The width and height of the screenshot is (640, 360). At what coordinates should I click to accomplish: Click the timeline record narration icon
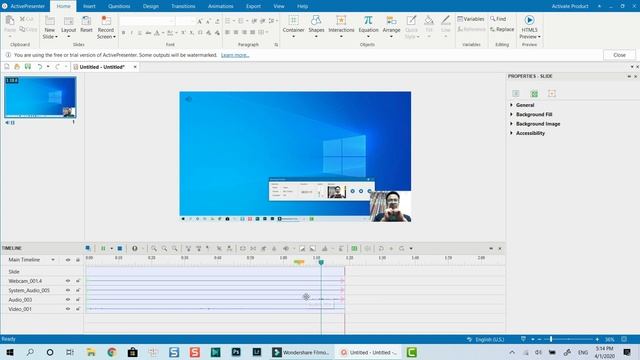coord(134,248)
